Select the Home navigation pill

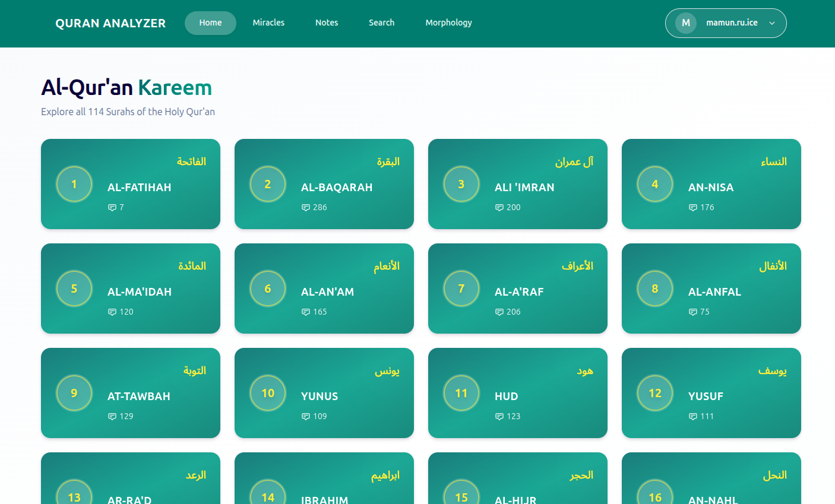[210, 23]
